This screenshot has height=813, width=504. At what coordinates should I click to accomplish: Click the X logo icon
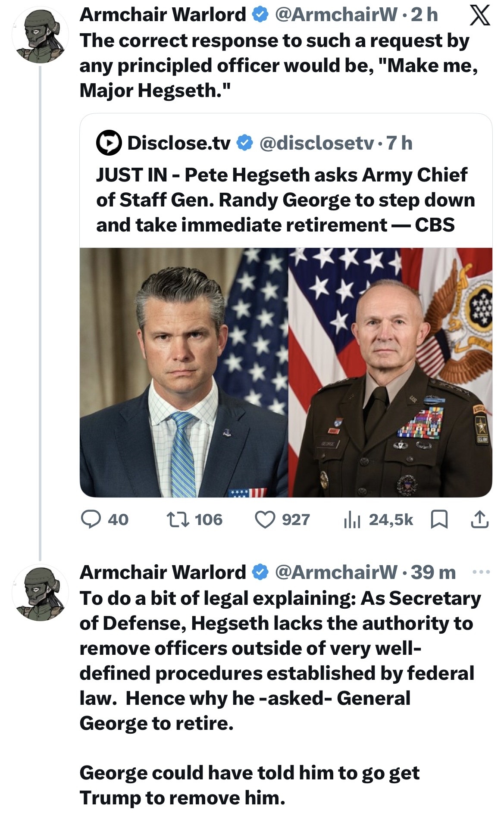tap(479, 16)
